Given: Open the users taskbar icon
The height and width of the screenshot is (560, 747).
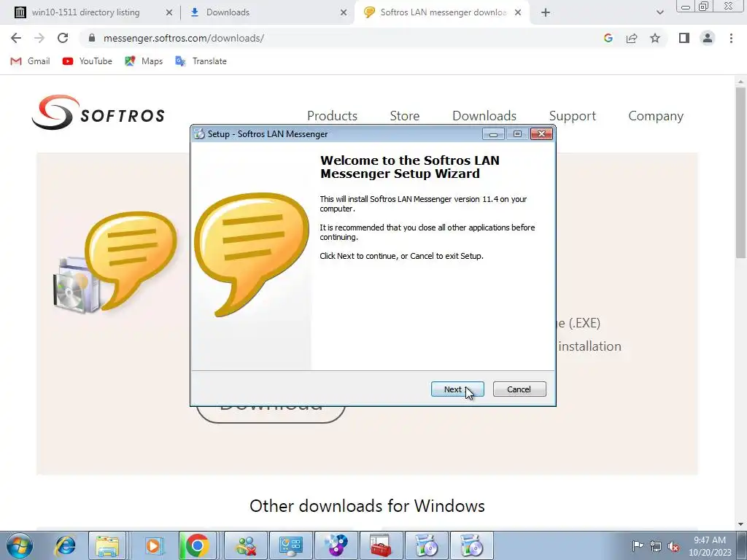Looking at the screenshot, I should (247, 545).
